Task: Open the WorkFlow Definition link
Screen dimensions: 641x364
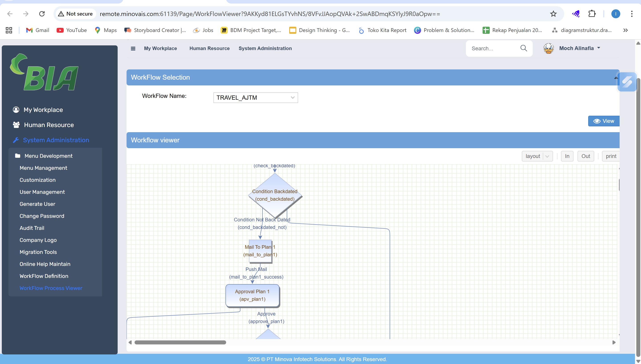Action: click(x=44, y=276)
